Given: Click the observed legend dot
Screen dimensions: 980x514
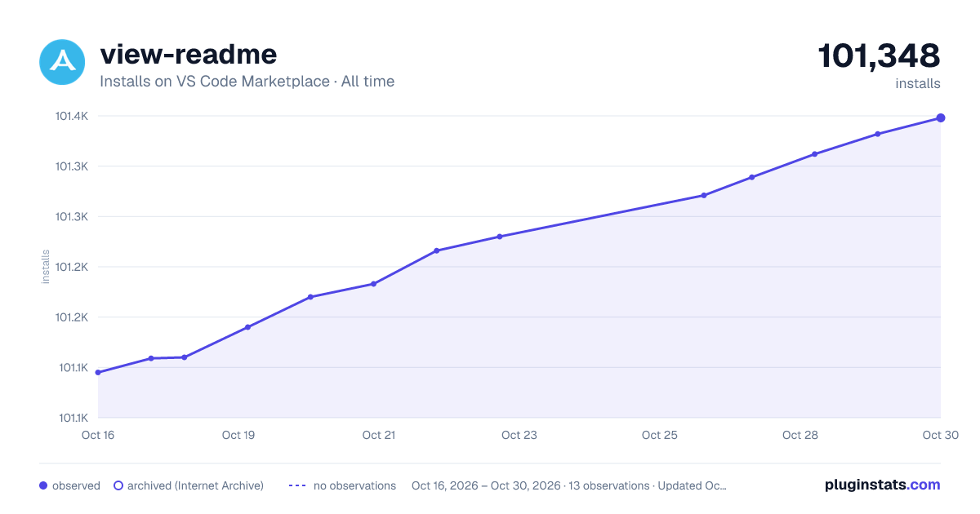Looking at the screenshot, I should (43, 485).
